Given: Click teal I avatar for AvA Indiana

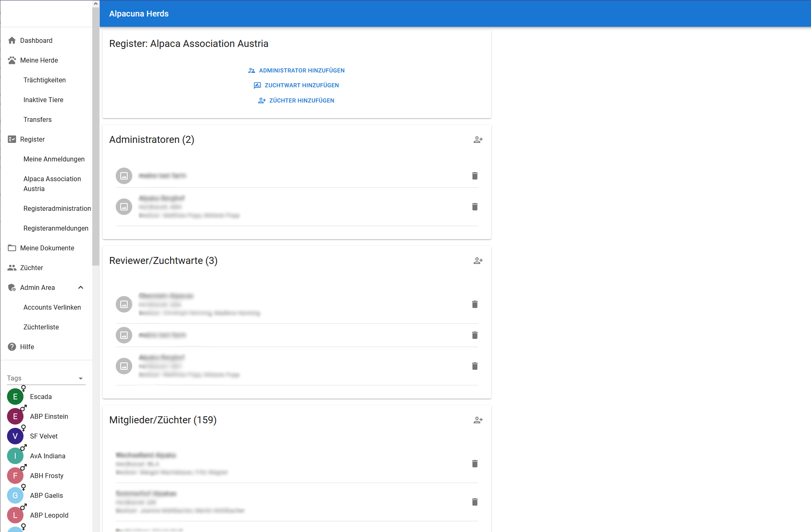Looking at the screenshot, I should [15, 456].
